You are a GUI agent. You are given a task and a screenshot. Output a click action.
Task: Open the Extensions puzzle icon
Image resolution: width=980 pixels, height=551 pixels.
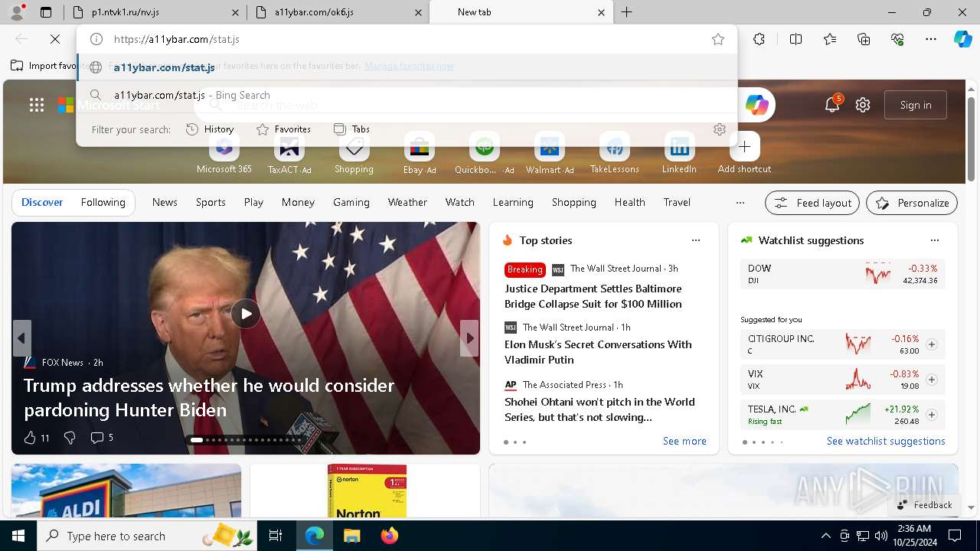[x=759, y=39]
